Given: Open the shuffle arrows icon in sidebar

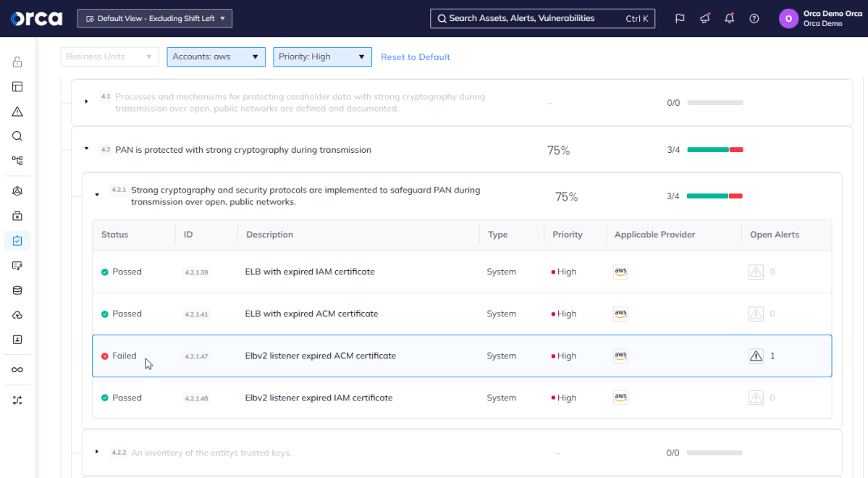Looking at the screenshot, I should [17, 401].
